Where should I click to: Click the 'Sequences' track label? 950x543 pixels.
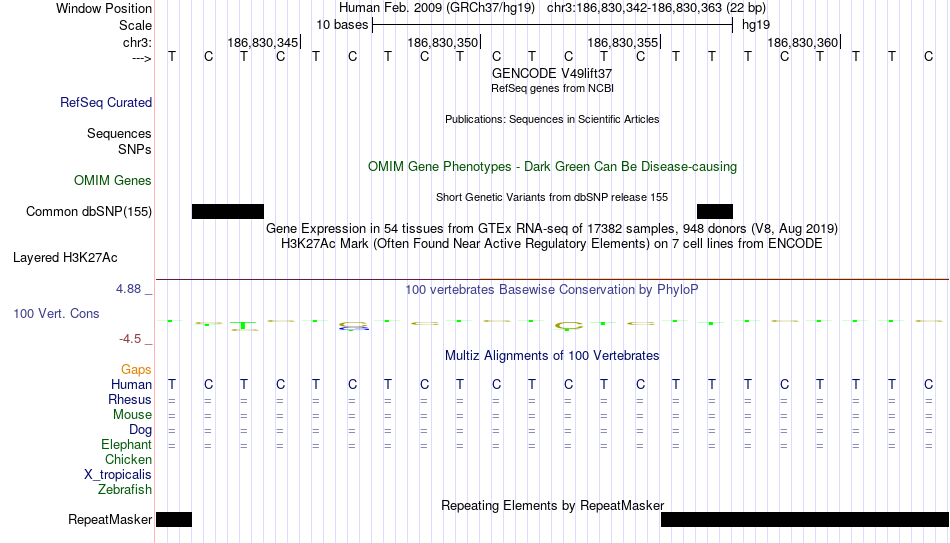(119, 133)
